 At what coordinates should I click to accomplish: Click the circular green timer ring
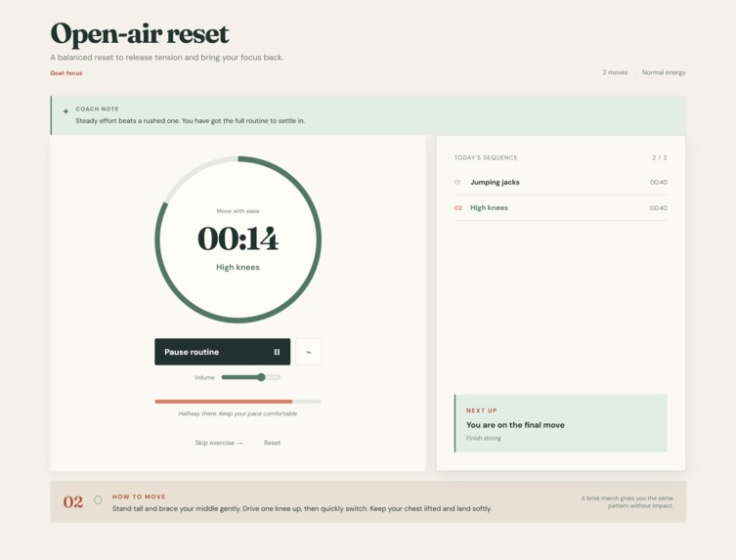238,239
